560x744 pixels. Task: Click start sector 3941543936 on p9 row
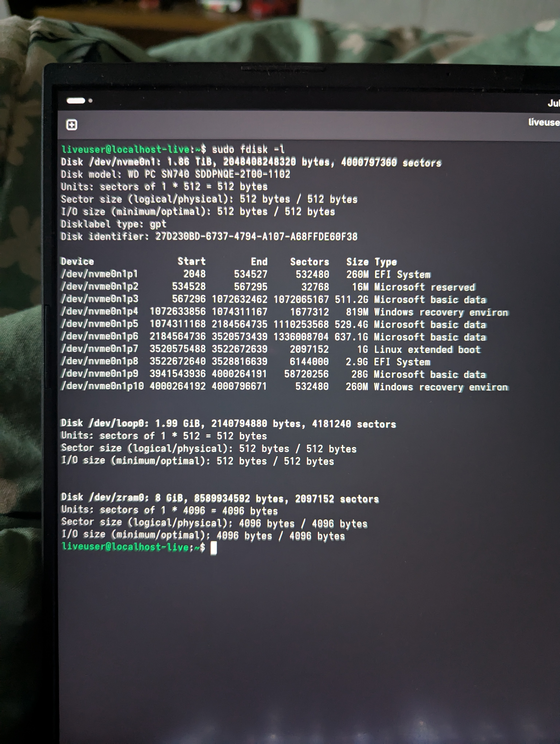178,373
